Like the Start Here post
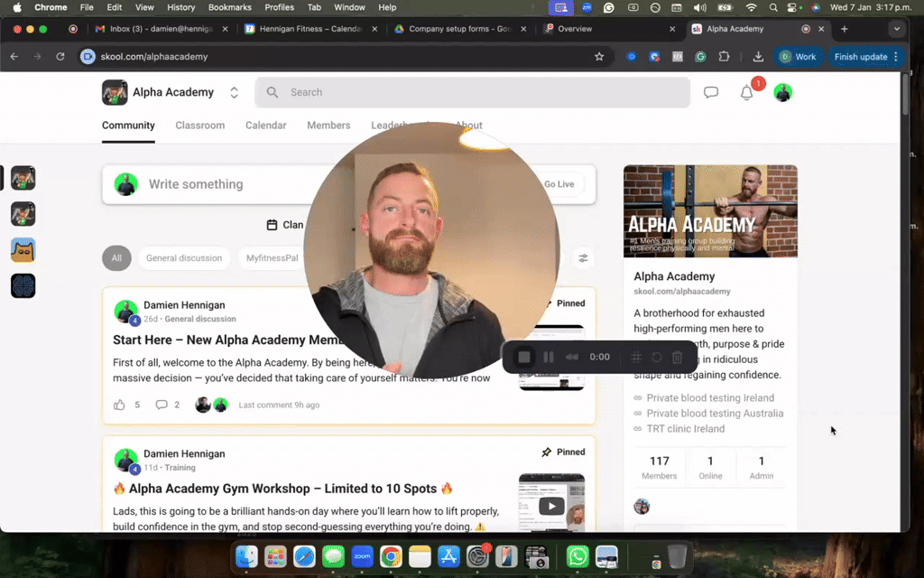Image resolution: width=924 pixels, height=578 pixels. coord(119,405)
